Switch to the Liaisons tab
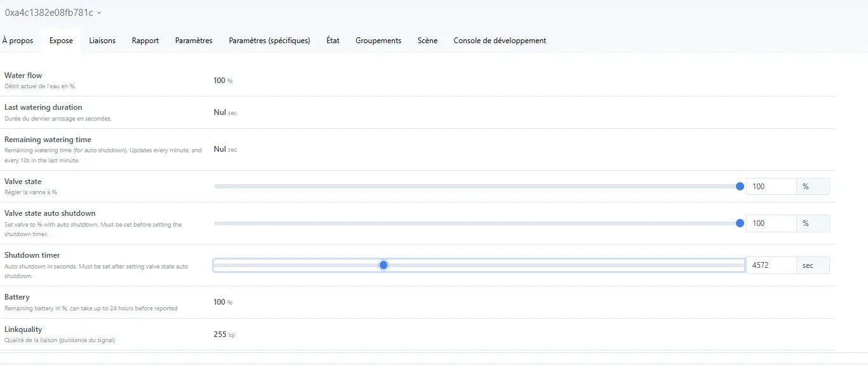The width and height of the screenshot is (868, 365). [102, 41]
